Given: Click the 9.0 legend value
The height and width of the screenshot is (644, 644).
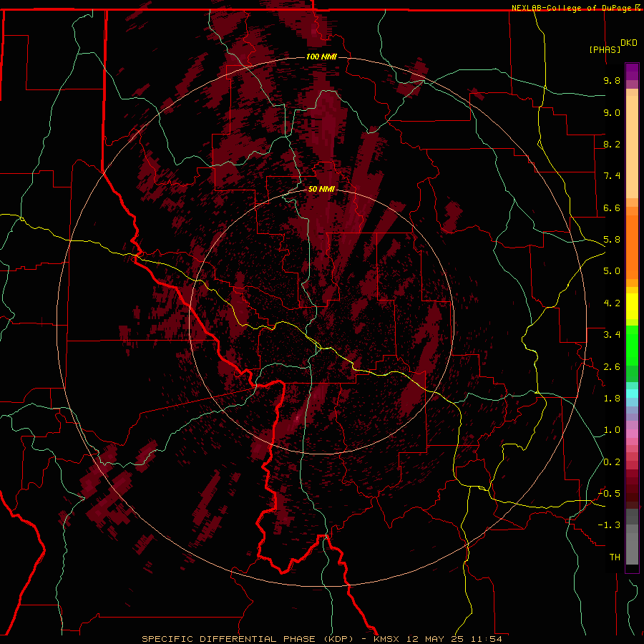Looking at the screenshot, I should pyautogui.click(x=612, y=112).
